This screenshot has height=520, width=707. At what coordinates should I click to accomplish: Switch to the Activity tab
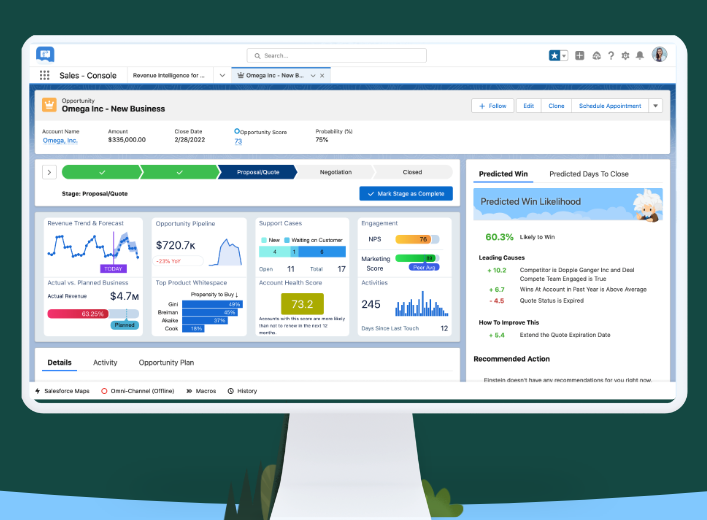(x=105, y=362)
